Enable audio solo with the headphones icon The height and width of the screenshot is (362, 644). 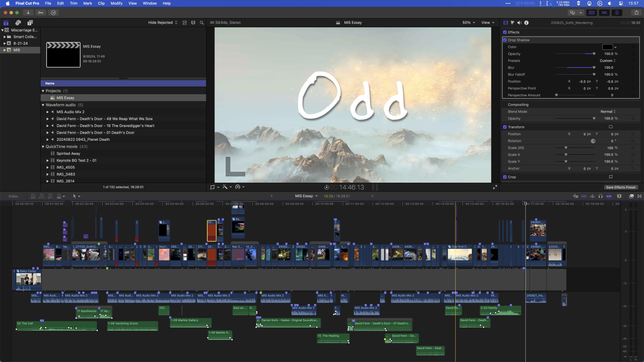(x=601, y=196)
